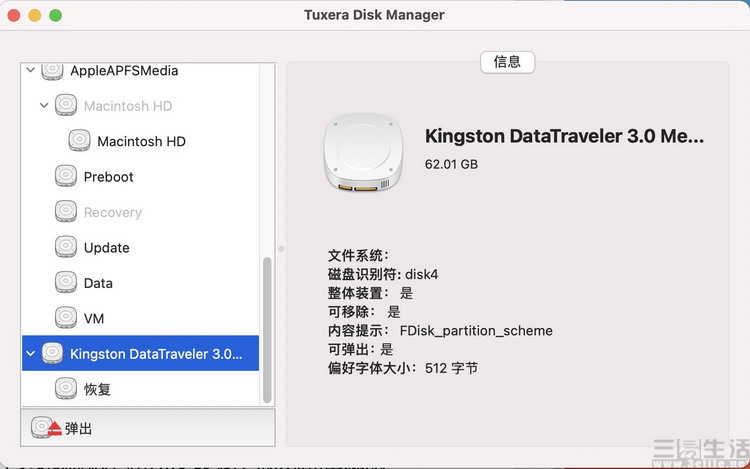This screenshot has height=469, width=750.
Task: Minimize window with the yellow button
Action: (x=34, y=15)
